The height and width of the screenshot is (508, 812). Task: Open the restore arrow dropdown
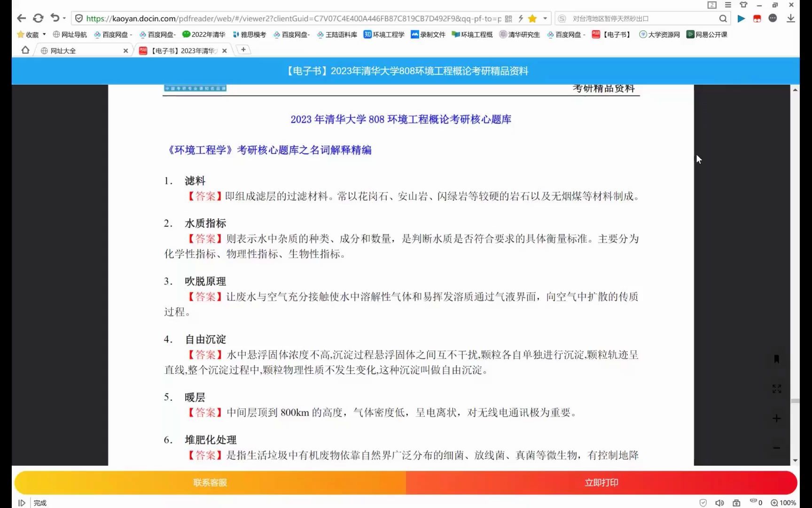pos(64,18)
